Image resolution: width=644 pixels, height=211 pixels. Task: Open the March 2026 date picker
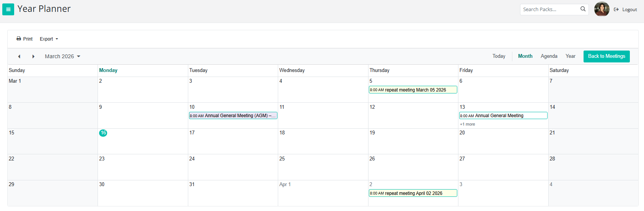click(62, 56)
